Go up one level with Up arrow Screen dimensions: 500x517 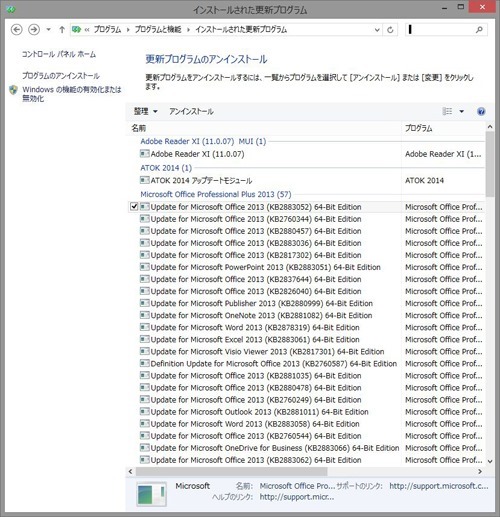[62, 30]
